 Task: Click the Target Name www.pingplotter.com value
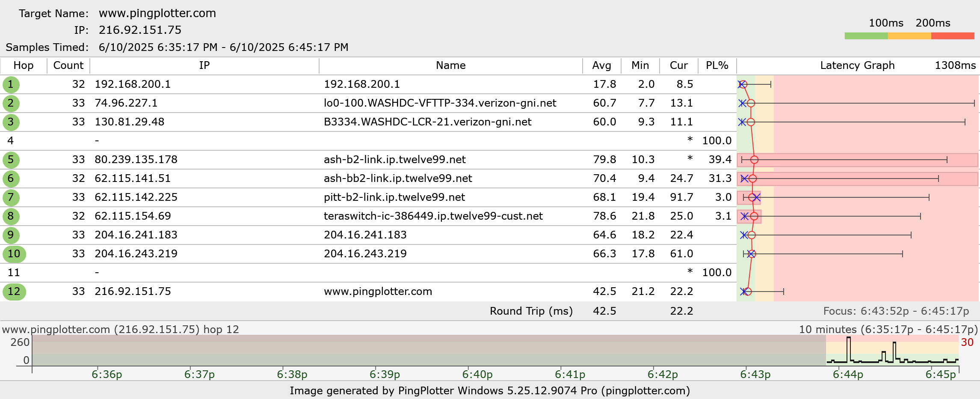coord(157,13)
